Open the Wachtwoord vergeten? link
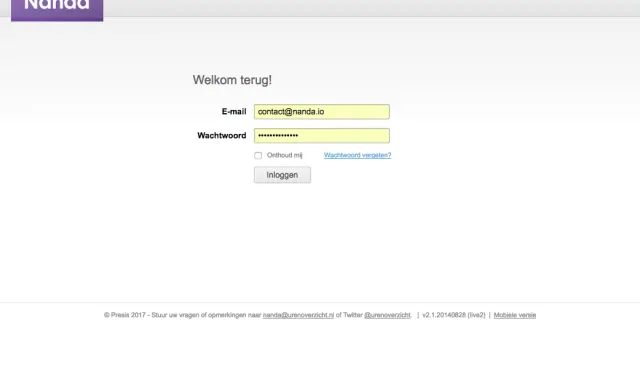Screen dimensions: 640x380 [x=358, y=155]
